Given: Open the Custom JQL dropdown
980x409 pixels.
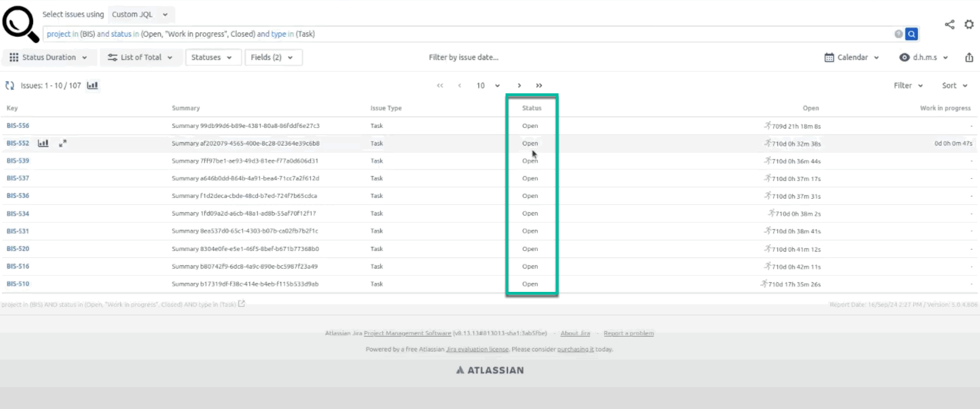Looking at the screenshot, I should [x=139, y=15].
